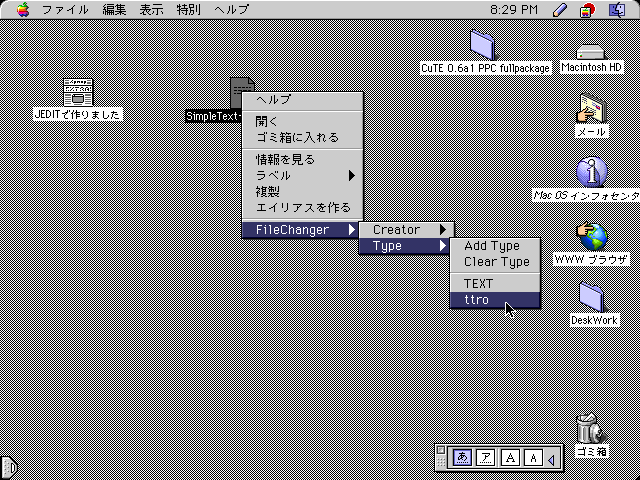The image size is (640, 480).
Task: Select Mac OS インフォセンター icon
Action: point(592,172)
